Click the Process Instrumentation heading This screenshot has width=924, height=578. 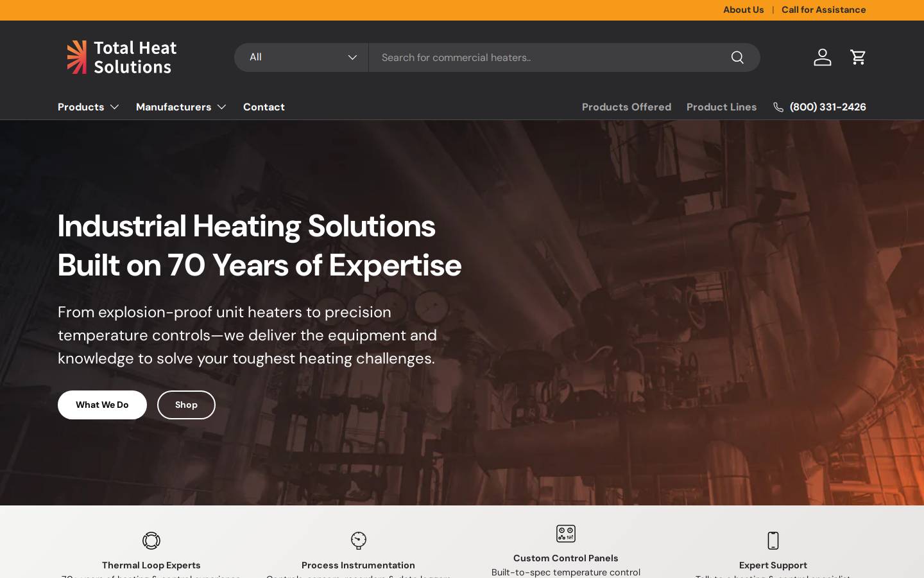tap(358, 565)
